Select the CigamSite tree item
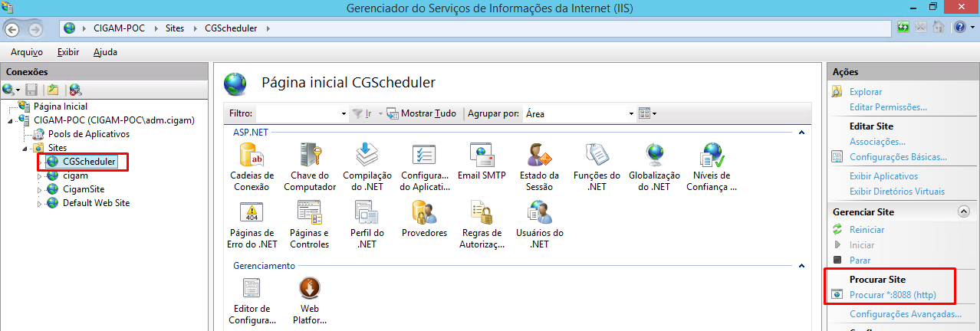The width and height of the screenshot is (980, 331). [84, 189]
